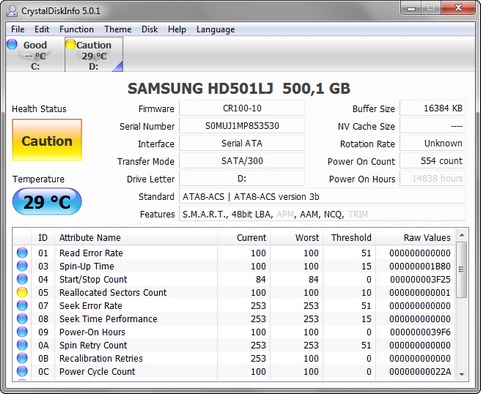Viewport: 481px width, 394px height.
Task: Select the Start/Stop Count attribute row
Action: pos(234,279)
